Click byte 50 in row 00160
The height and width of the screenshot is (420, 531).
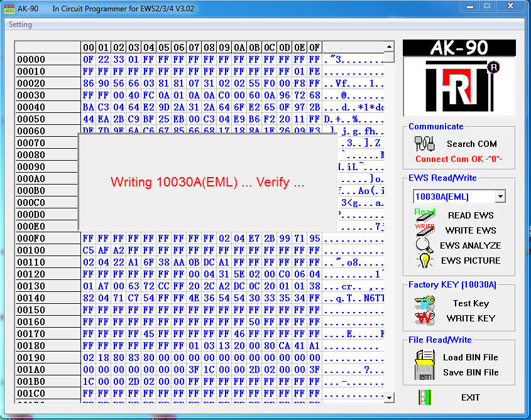(255, 321)
